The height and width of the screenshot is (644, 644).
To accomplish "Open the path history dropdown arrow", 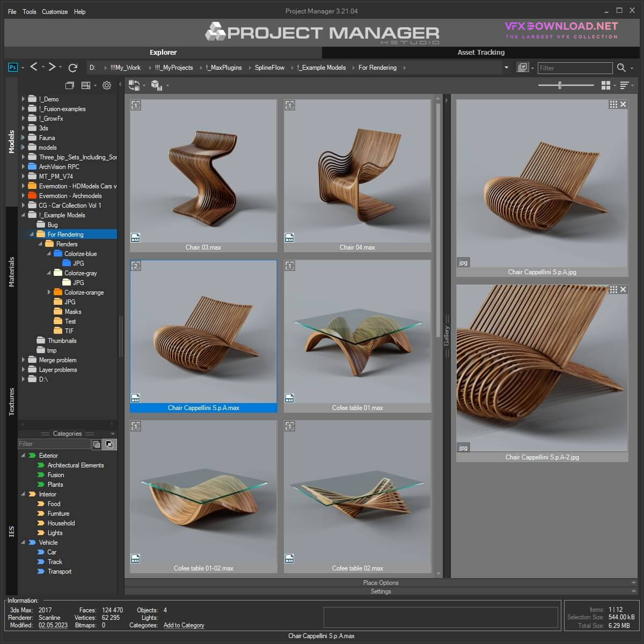I will click(506, 68).
